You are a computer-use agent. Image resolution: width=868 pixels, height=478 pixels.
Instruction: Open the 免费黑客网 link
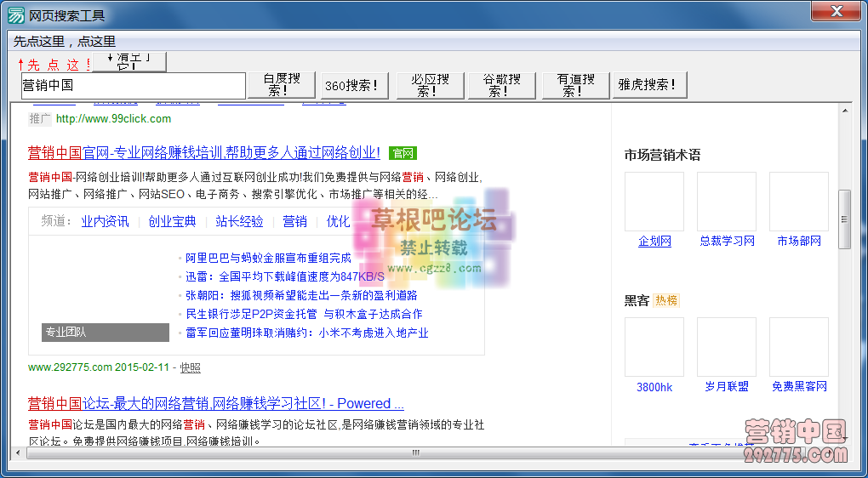799,387
